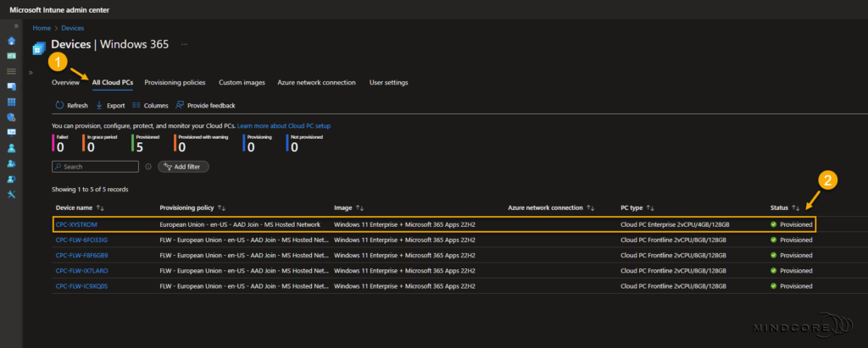Sort by Device name column
The width and height of the screenshot is (868, 348).
point(80,207)
